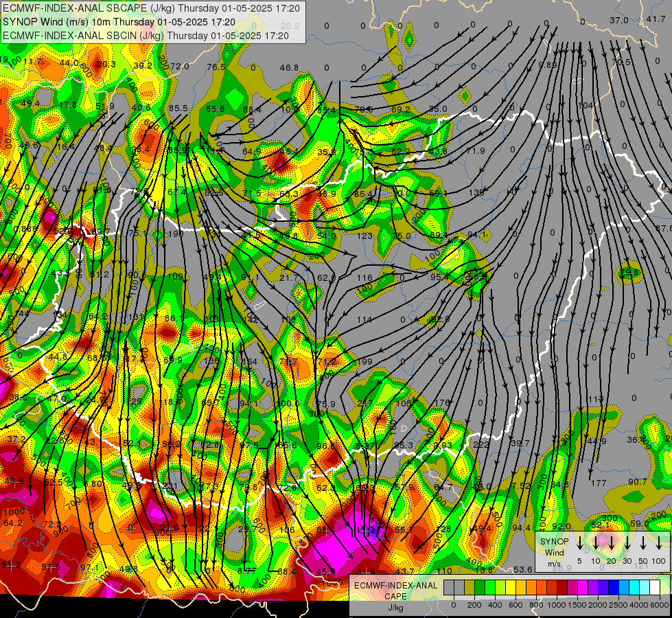Select the deep blue swatch left of 2500 tick

click(614, 588)
